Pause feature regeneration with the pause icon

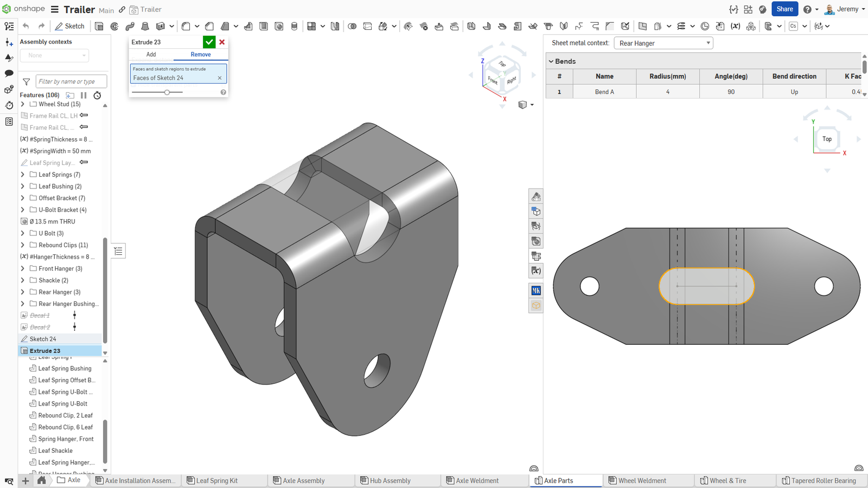pos(84,95)
